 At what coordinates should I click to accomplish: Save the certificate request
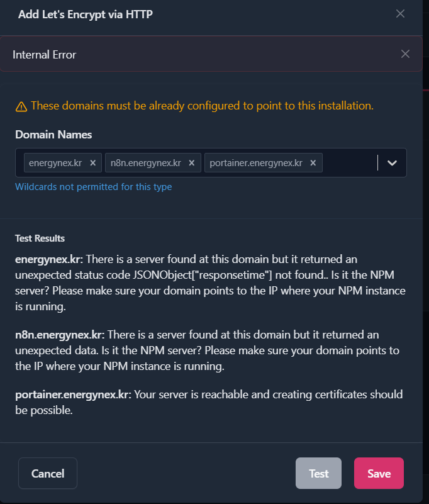pos(379,473)
